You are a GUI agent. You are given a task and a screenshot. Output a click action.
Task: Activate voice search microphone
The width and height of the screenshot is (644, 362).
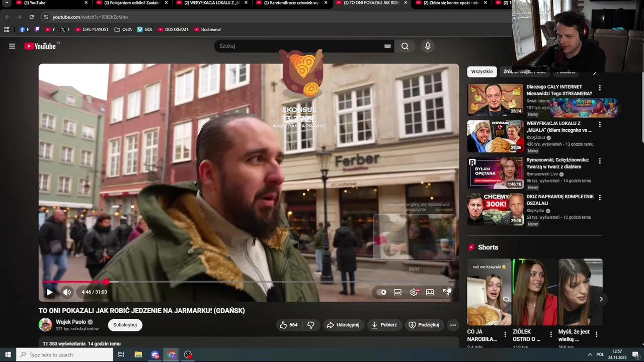428,46
